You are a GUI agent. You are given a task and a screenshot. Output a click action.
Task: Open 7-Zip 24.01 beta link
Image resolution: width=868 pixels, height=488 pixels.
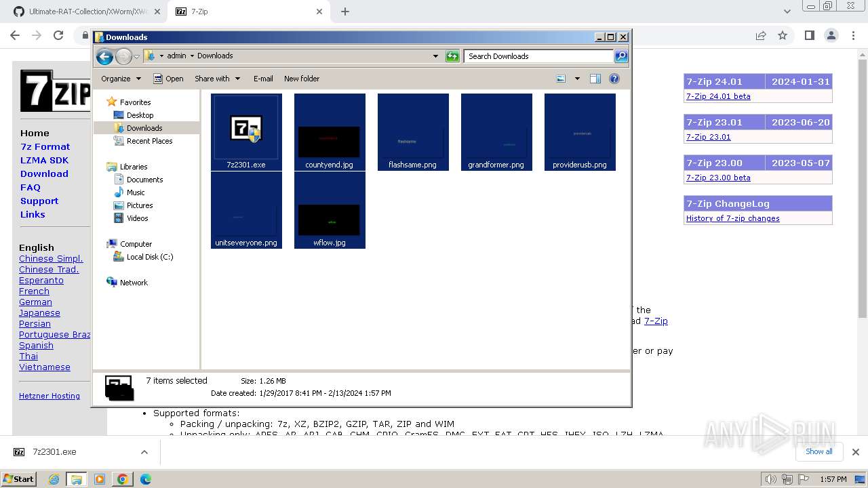[718, 96]
